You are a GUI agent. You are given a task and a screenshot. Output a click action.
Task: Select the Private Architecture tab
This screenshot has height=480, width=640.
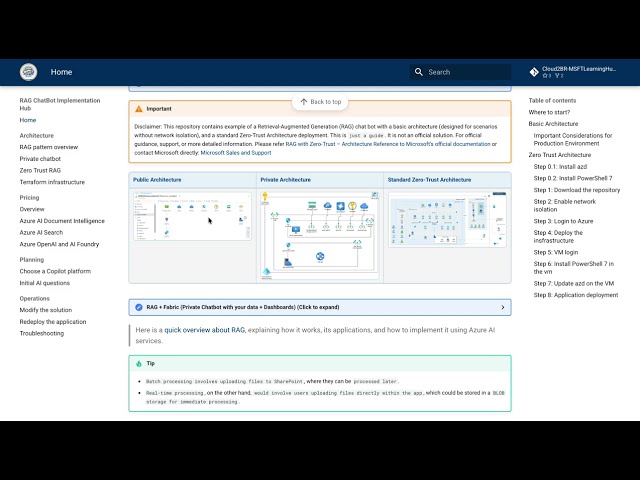coord(285,180)
